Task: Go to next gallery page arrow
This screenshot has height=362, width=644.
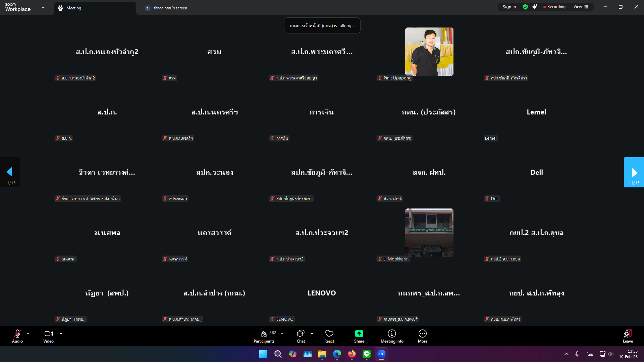Action: [x=634, y=172]
